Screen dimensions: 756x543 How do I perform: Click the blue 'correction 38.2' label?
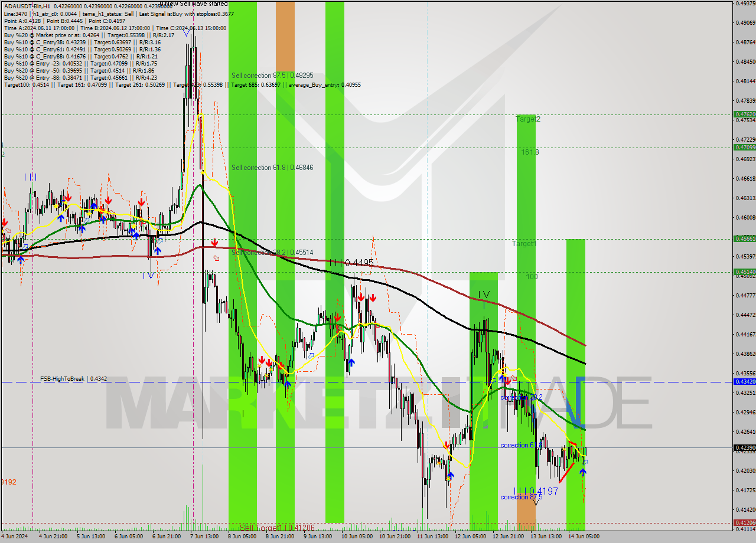click(x=522, y=397)
